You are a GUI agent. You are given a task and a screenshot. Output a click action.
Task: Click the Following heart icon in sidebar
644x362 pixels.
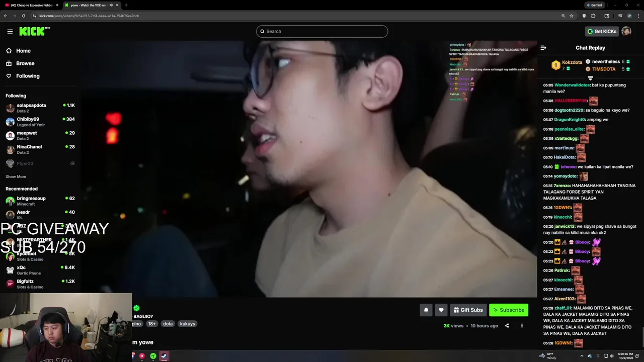point(9,76)
